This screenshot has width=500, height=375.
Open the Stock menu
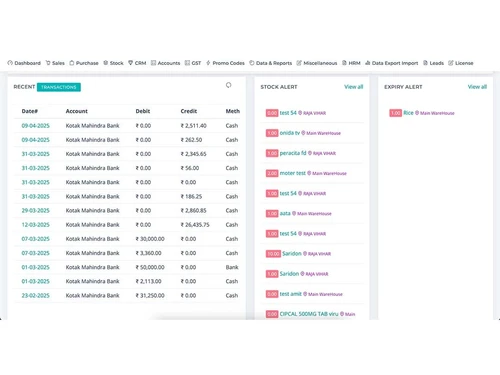point(113,63)
